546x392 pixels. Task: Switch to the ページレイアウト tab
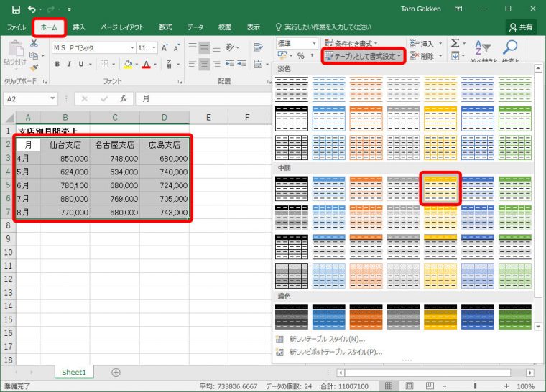tap(122, 27)
